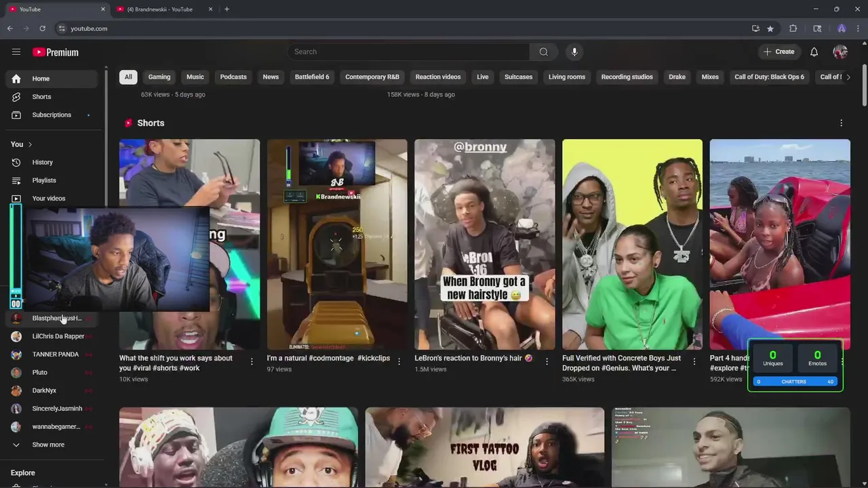
Task: Select the Music filter chip
Action: coord(195,77)
